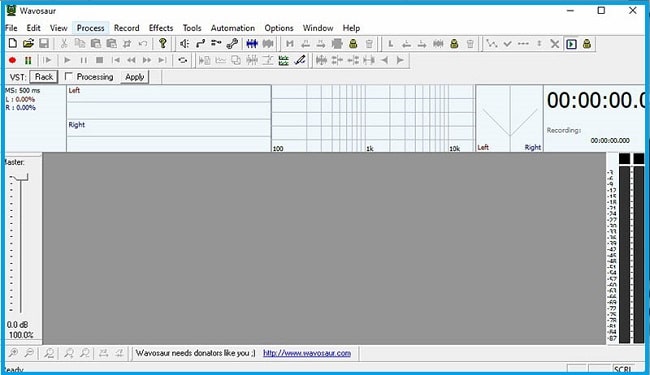The width and height of the screenshot is (650, 375).
Task: Open the wavosaur.com link
Action: [x=307, y=353]
